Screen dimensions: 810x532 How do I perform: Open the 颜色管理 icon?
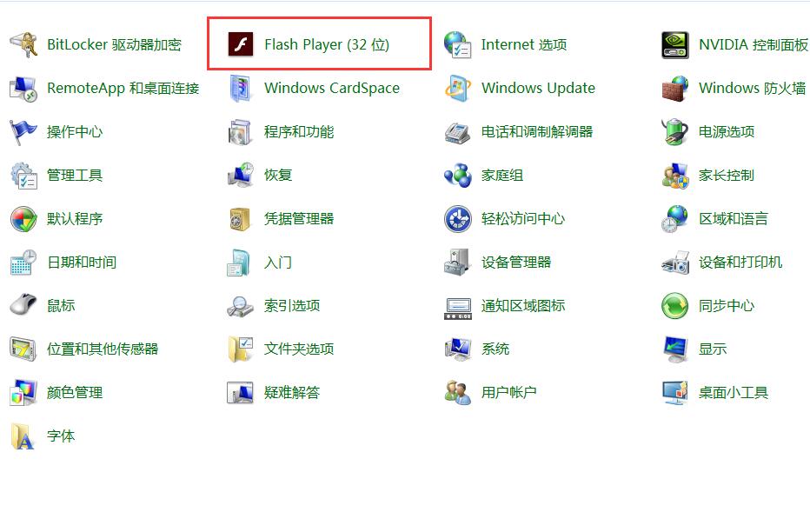tap(23, 393)
